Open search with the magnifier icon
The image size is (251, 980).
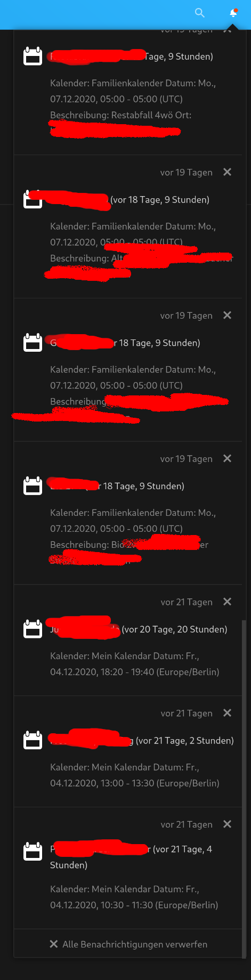tap(199, 13)
